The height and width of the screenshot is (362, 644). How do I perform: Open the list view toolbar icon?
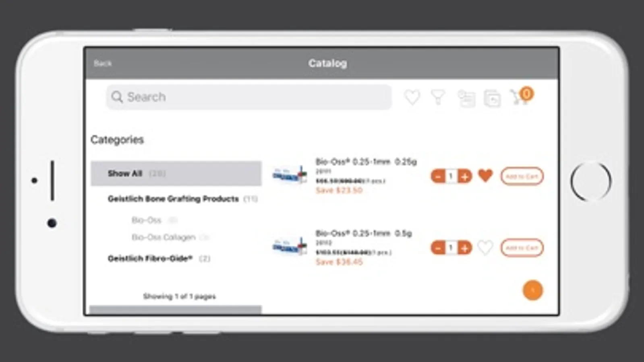click(466, 99)
